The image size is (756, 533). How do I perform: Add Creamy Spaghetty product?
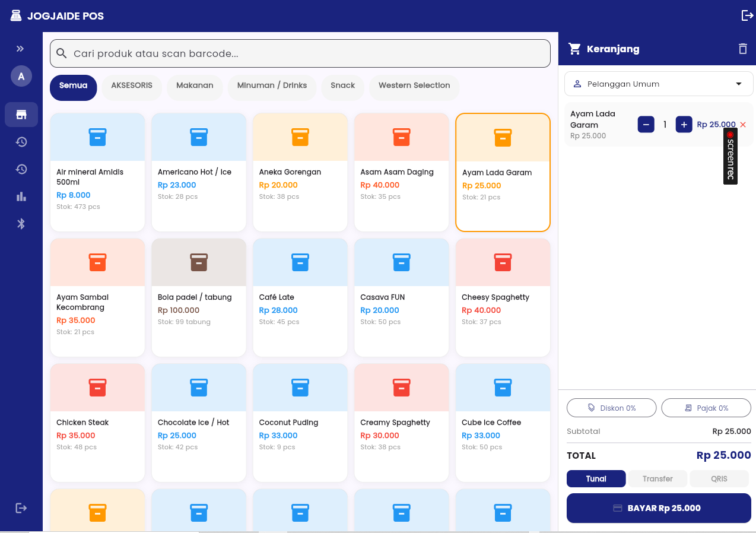402,423
